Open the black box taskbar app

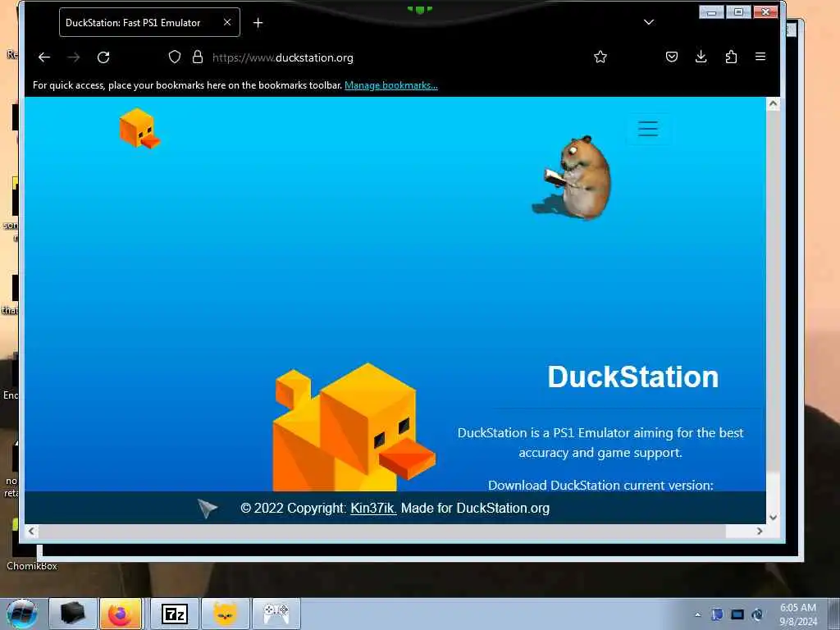73,614
